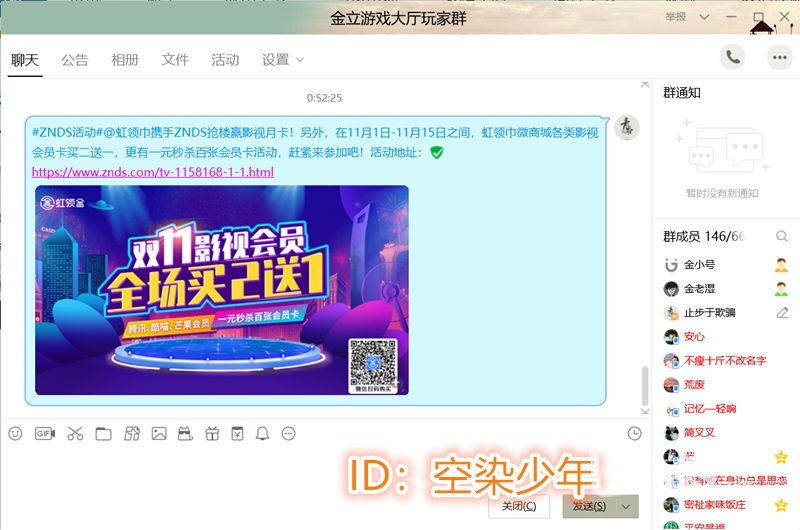Select group member 金小号
The height and width of the screenshot is (530, 800).
click(x=699, y=265)
